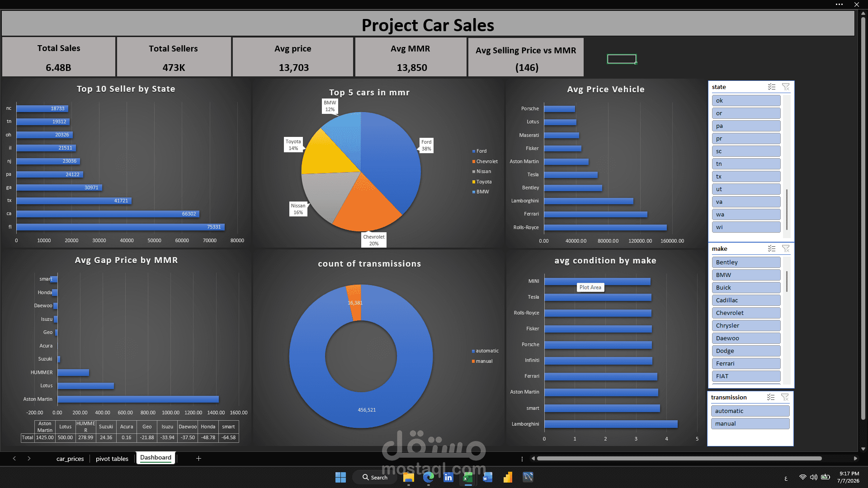Click the Ford legend entry in pie chart

[x=480, y=151]
